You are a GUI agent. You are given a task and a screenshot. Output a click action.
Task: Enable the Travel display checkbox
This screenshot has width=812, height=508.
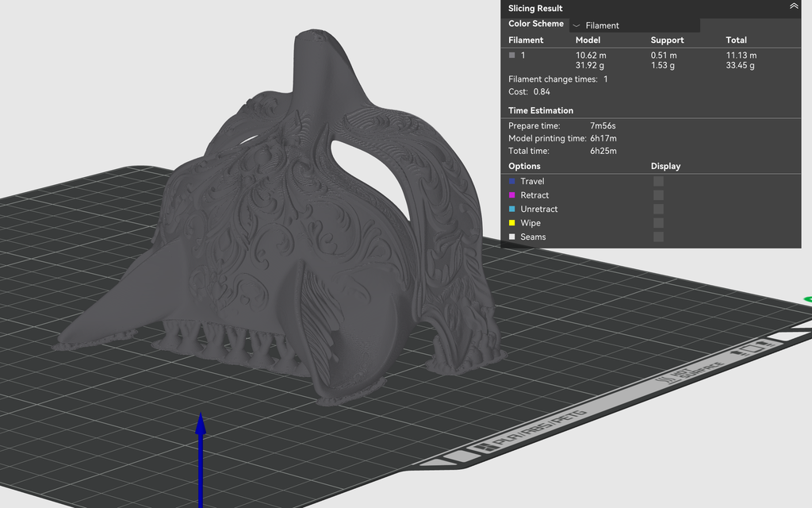pos(658,181)
